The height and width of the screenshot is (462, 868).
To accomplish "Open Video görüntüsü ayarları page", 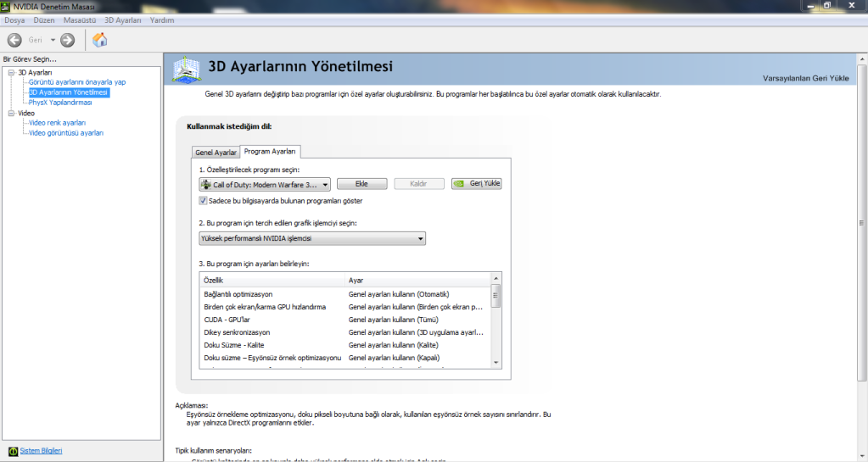I will tap(66, 133).
